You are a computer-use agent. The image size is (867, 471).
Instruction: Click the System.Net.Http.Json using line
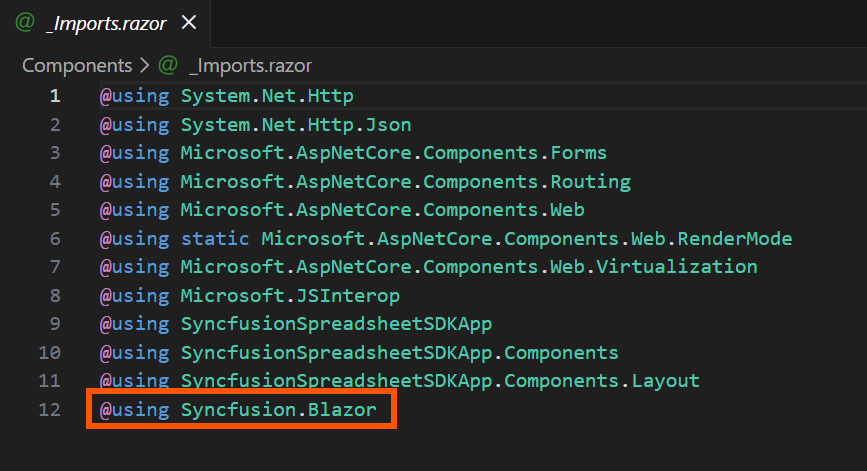click(x=255, y=125)
